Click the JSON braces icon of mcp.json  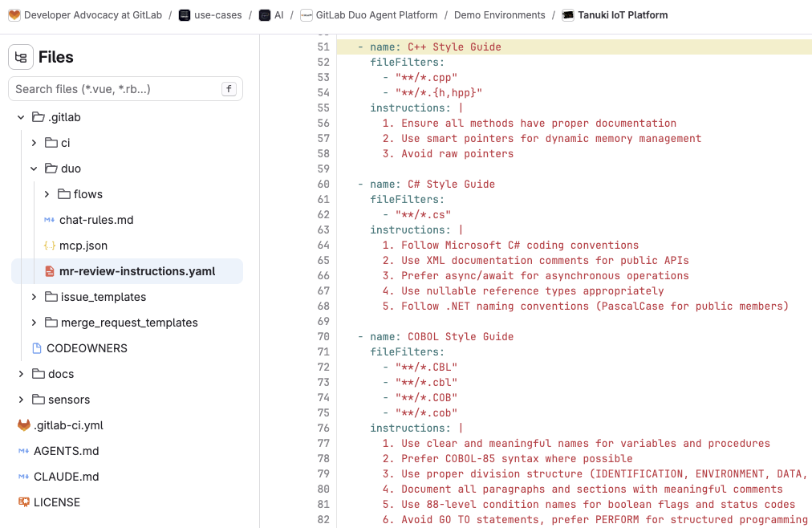49,246
